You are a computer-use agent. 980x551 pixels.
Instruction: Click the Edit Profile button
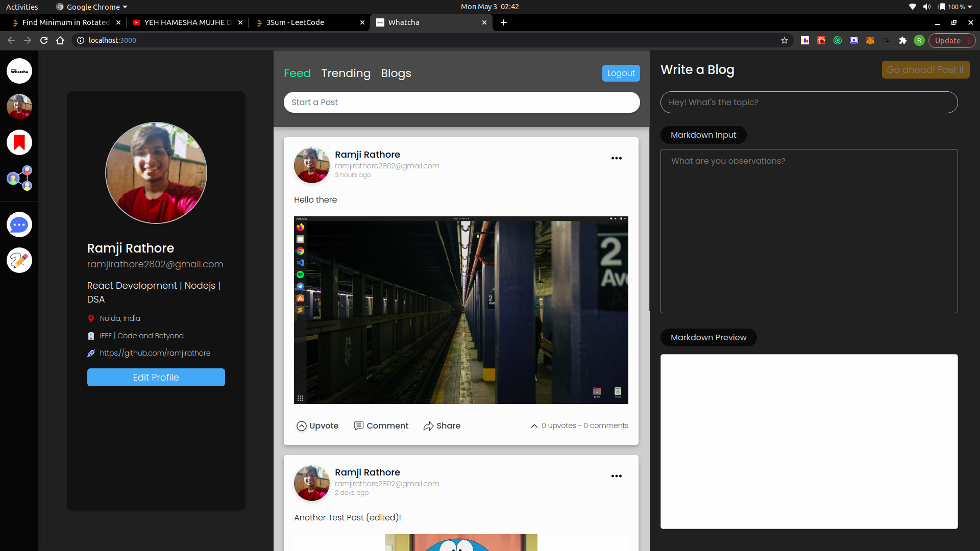click(156, 378)
